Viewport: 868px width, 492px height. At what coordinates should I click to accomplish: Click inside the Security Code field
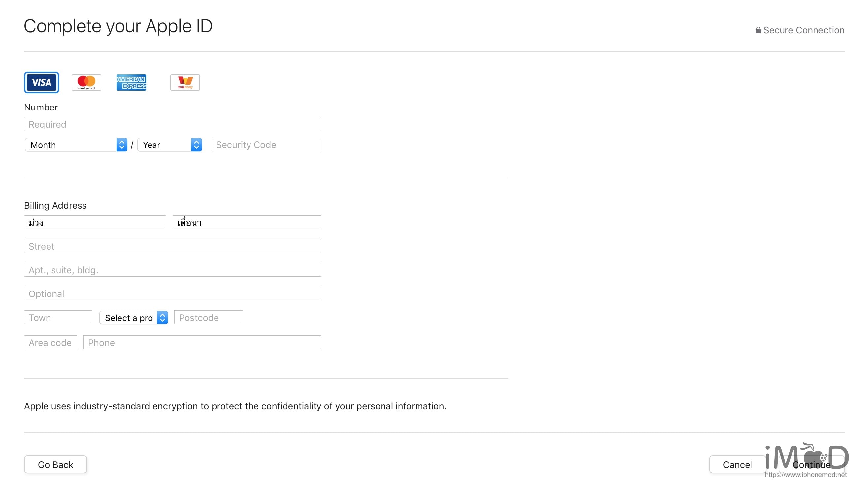point(265,145)
